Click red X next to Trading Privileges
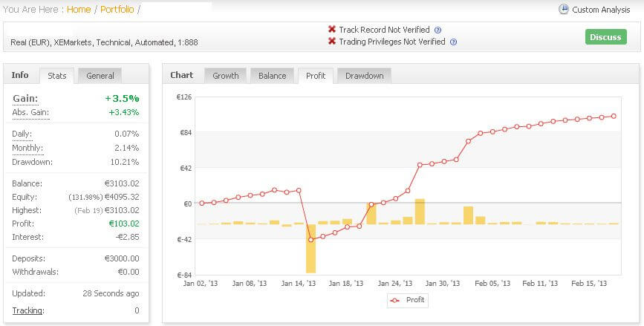The width and height of the screenshot is (644, 326). click(332, 42)
